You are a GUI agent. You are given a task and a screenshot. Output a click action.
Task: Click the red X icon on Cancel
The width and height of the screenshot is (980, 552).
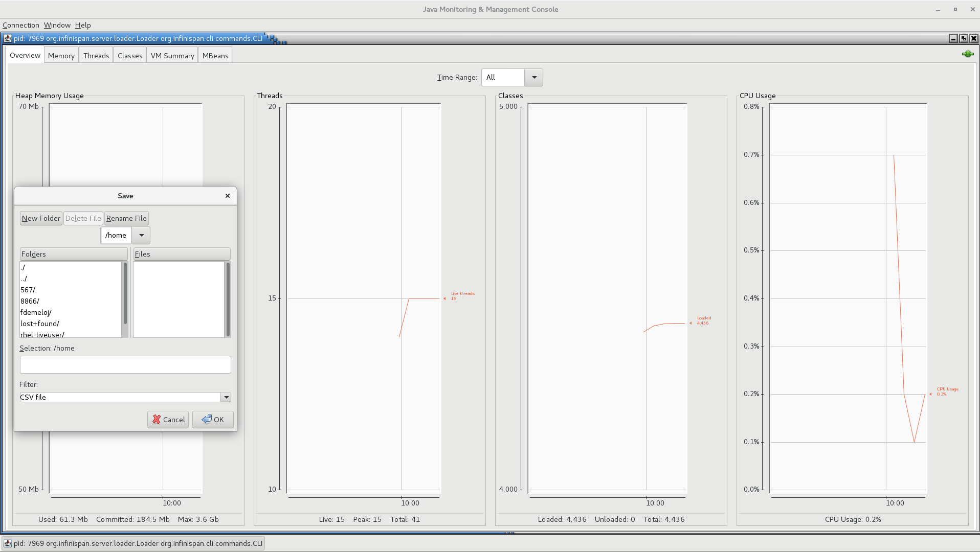[157, 420]
